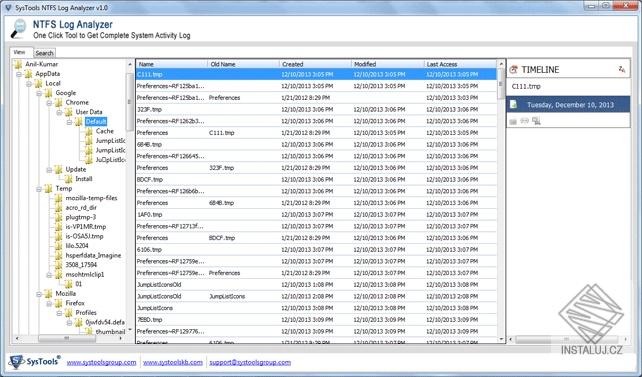Collapse the msohtmlclip1 tree node
Viewport: 642px width, 377px height.
coord(49,275)
